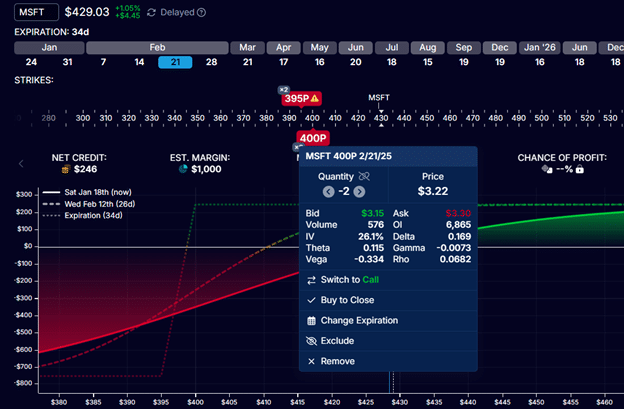Click the swap icon of Switch to Call
This screenshot has width=624, height=409.
pos(311,280)
